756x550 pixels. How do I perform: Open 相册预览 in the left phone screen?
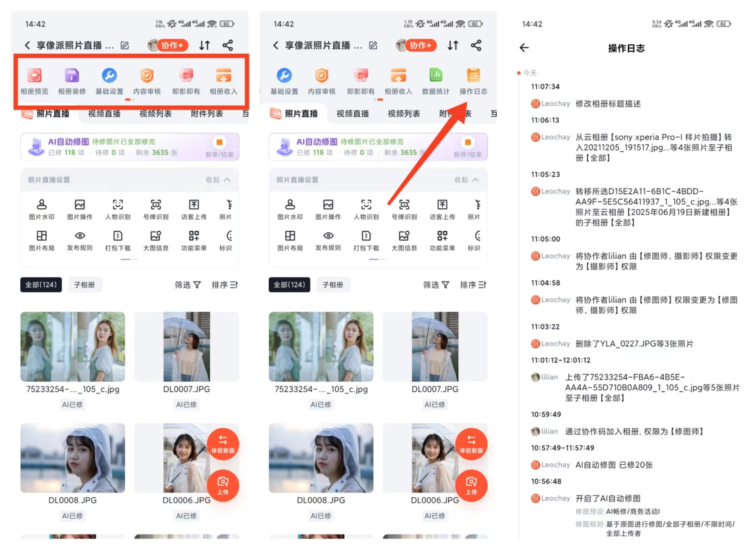click(34, 81)
